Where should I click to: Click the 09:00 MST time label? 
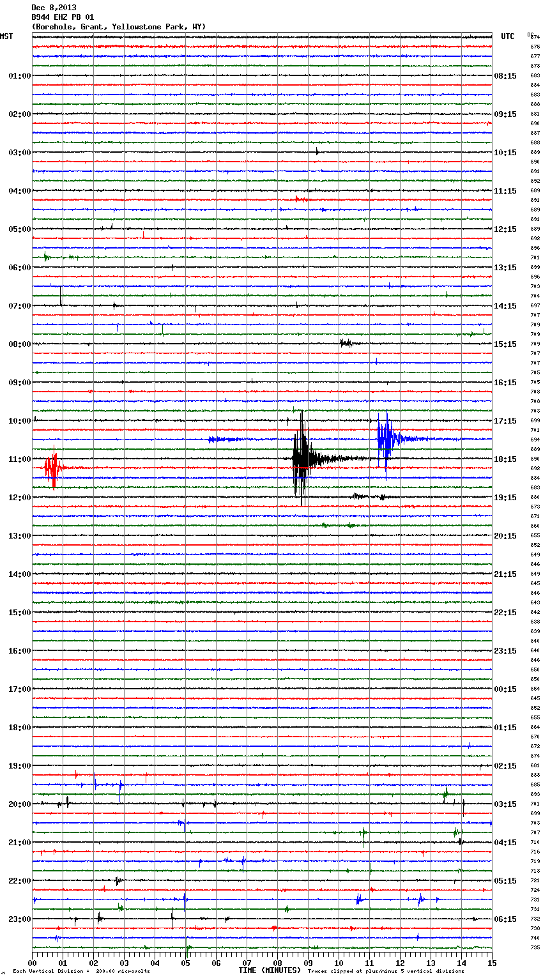20,383
